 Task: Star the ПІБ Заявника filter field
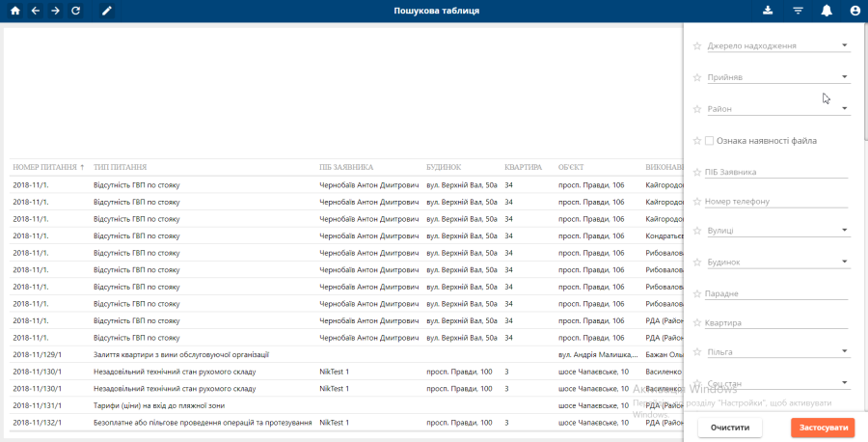tap(697, 173)
